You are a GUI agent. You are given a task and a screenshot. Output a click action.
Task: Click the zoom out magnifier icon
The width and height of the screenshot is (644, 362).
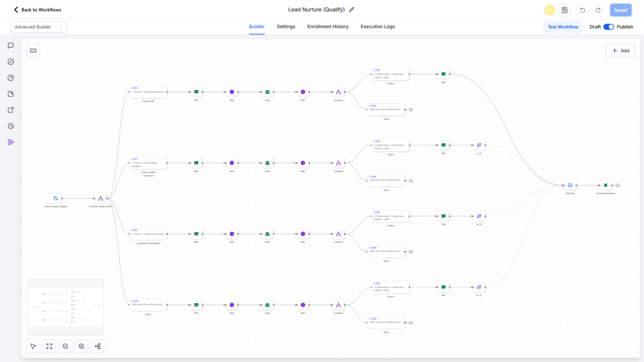click(65, 346)
